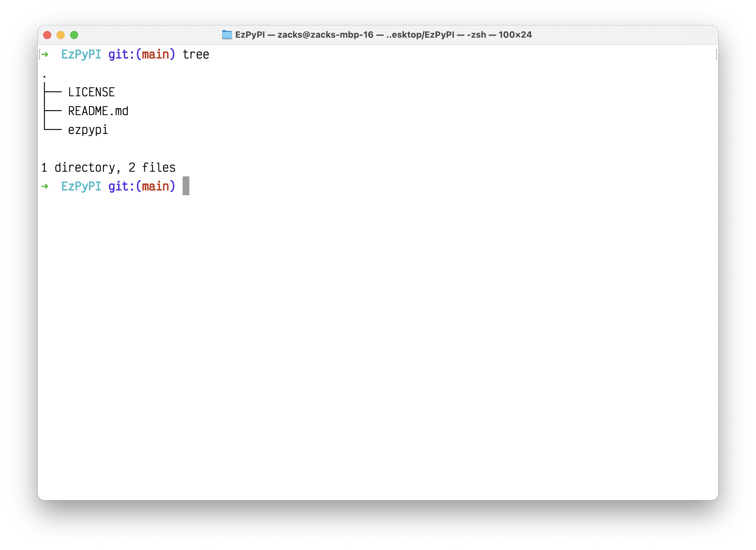This screenshot has height=550, width=756.
Task: Click the tree branch line beside ezpypi
Action: pos(53,129)
